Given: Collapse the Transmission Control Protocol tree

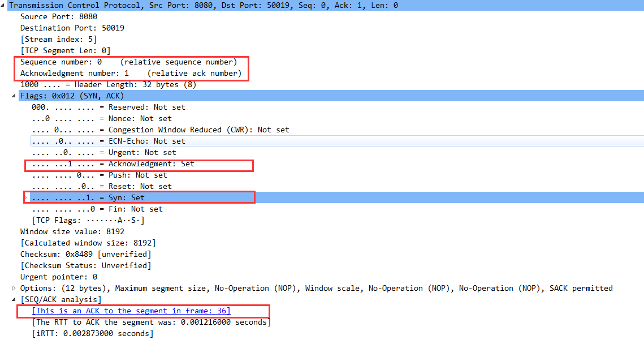Looking at the screenshot, I should click(3, 5).
